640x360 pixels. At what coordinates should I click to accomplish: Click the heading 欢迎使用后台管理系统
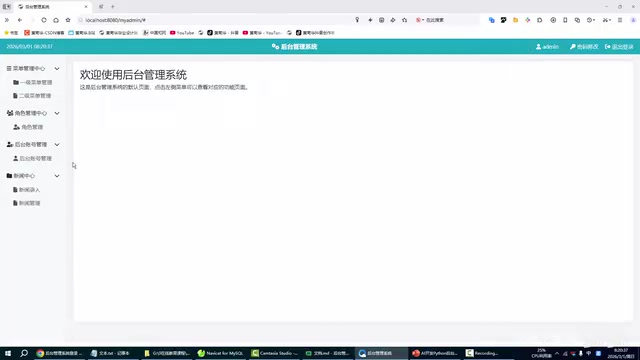pos(133,75)
